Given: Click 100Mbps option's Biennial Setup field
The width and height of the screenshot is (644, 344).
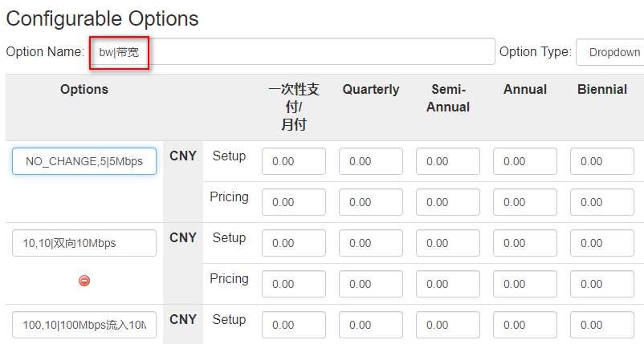Looking at the screenshot, I should 602,325.
